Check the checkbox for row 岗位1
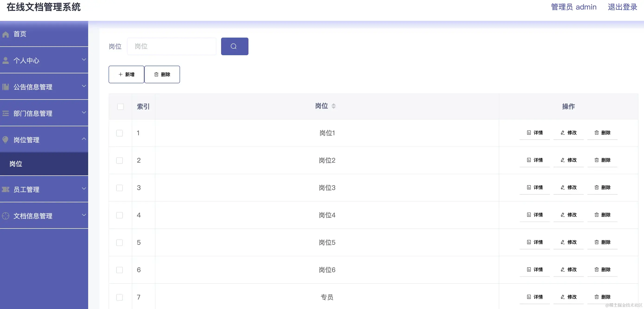 tap(119, 133)
